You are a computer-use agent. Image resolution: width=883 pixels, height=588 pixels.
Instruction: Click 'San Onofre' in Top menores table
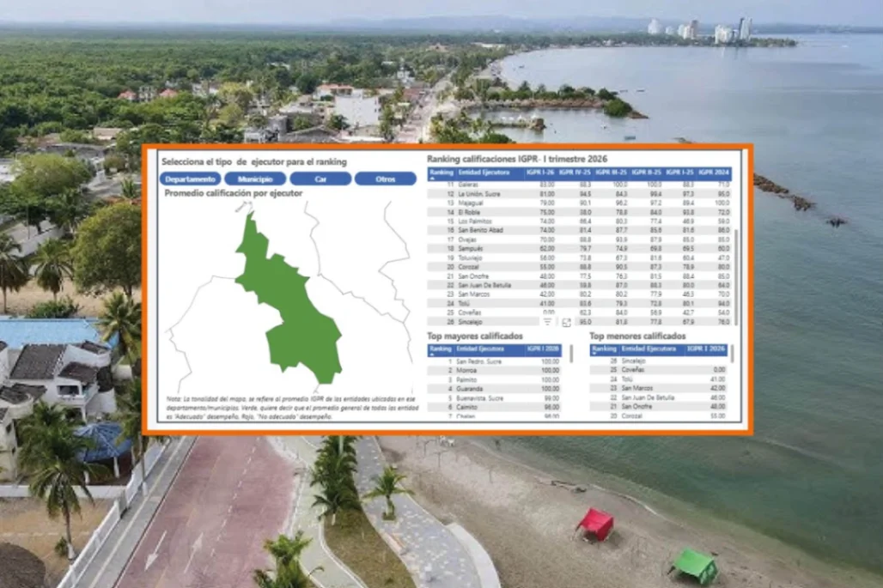[x=636, y=407]
